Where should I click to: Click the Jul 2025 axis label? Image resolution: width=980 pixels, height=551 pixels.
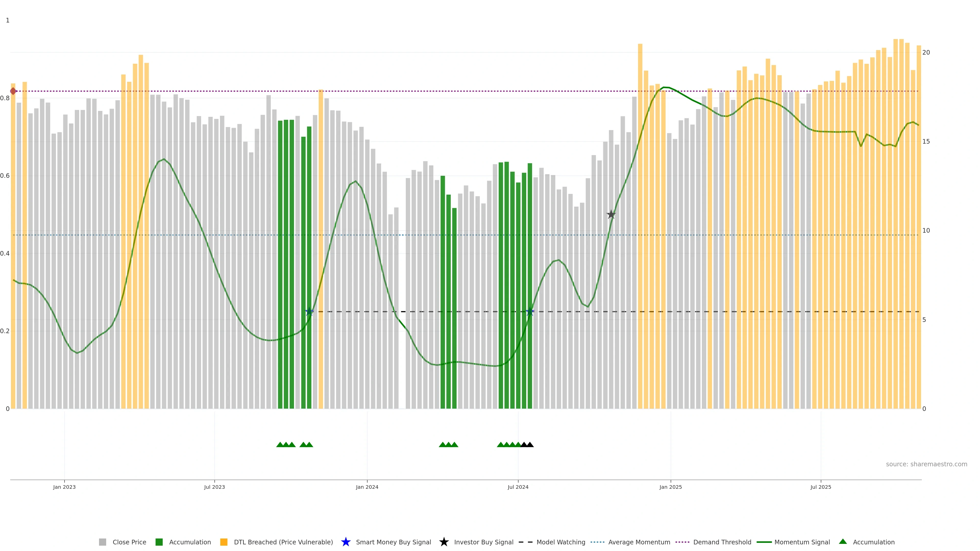pyautogui.click(x=820, y=487)
